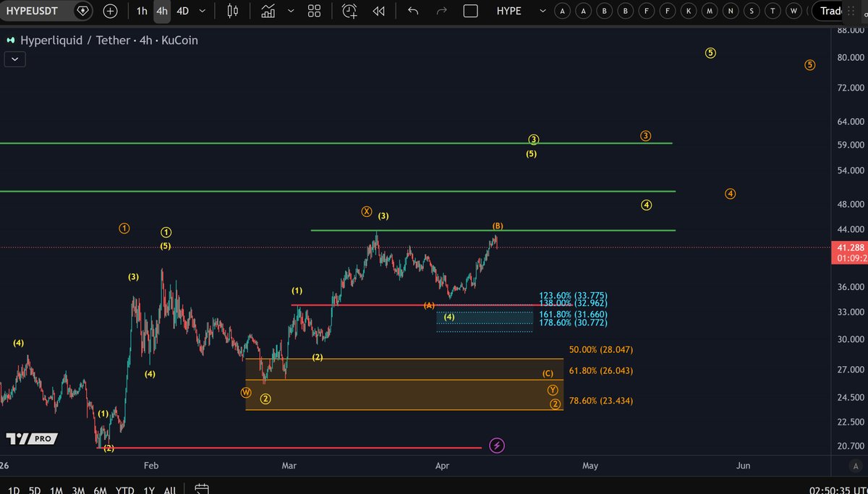Select the YTD date range
The height and width of the screenshot is (494, 868).
coord(124,490)
